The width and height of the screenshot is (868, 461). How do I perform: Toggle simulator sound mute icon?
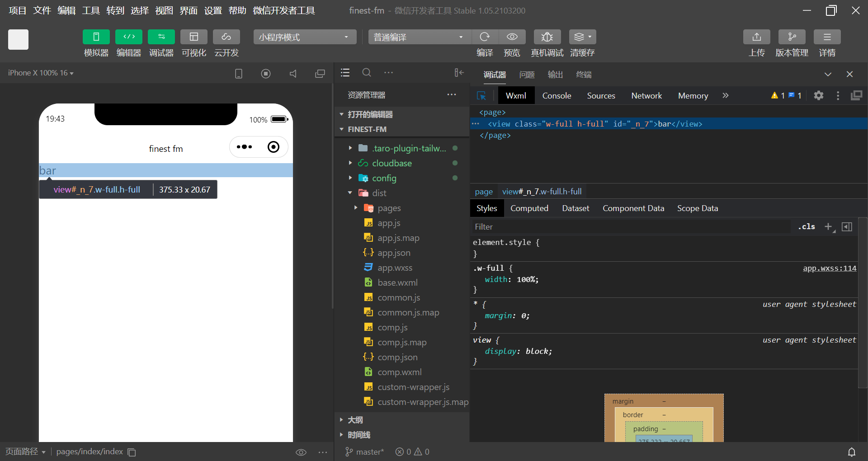click(x=293, y=73)
